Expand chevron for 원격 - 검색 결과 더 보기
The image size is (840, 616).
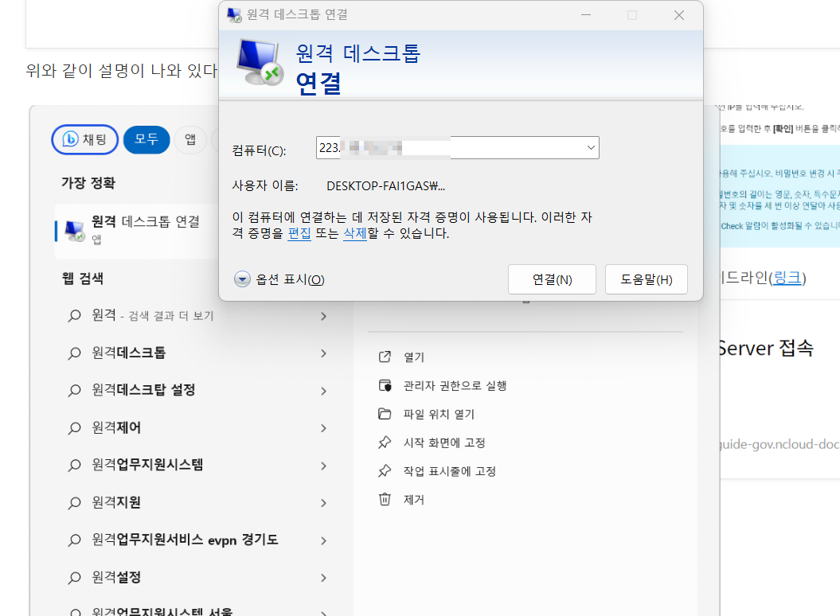pos(323,316)
